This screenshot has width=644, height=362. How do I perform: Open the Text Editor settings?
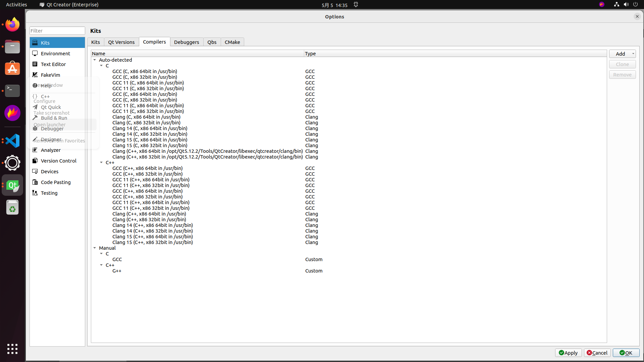[x=53, y=64]
